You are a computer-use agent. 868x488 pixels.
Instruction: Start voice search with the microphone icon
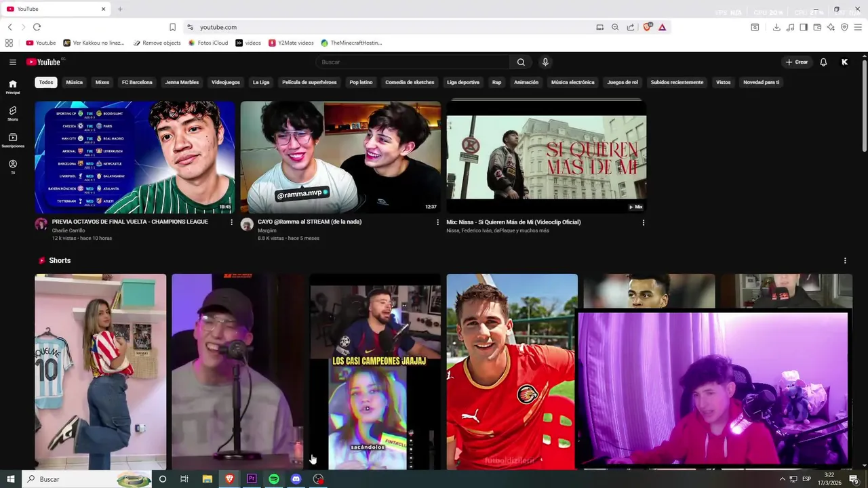click(545, 62)
